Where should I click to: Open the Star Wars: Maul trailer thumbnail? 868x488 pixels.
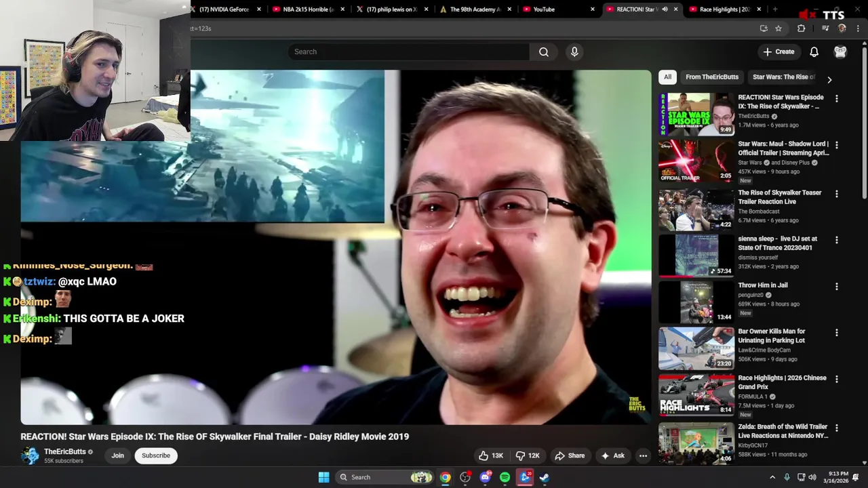696,161
